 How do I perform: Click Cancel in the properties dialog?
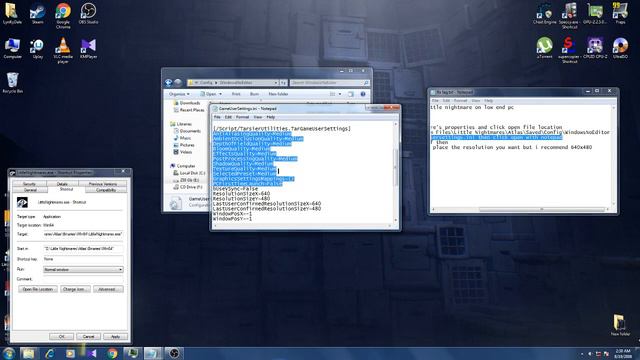click(x=88, y=336)
